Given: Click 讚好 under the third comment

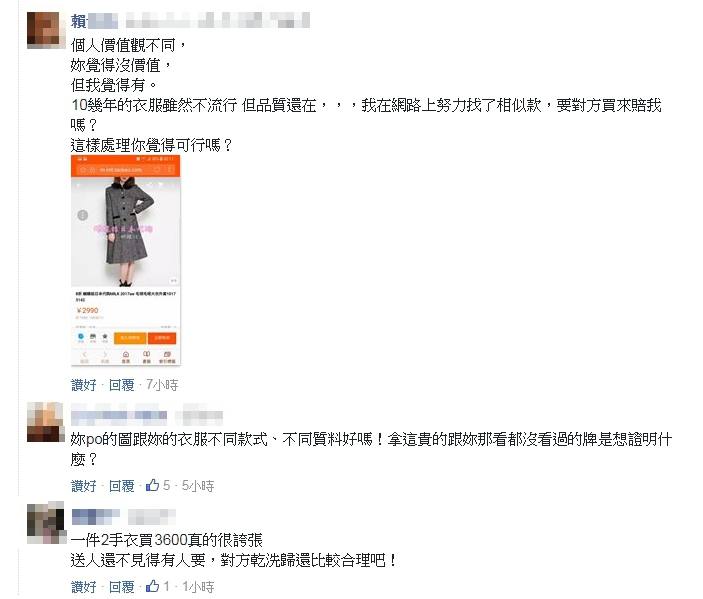Looking at the screenshot, I should pos(84,586).
